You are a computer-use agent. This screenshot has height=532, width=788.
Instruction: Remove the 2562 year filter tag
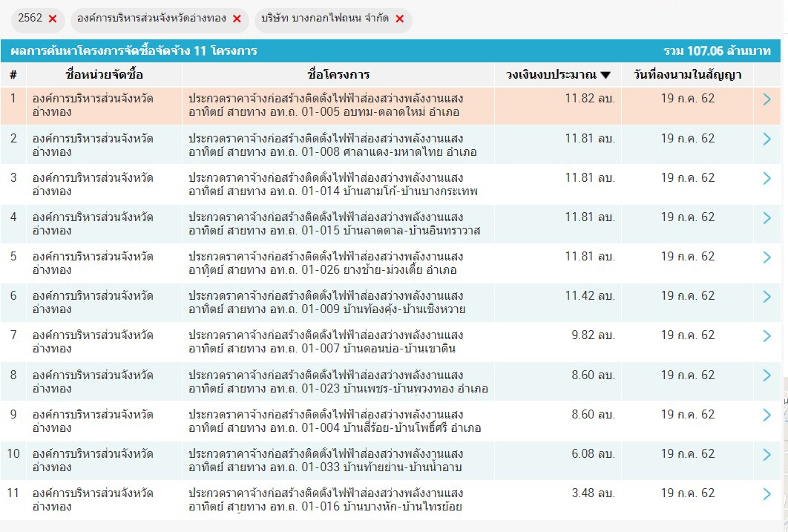coord(52,19)
